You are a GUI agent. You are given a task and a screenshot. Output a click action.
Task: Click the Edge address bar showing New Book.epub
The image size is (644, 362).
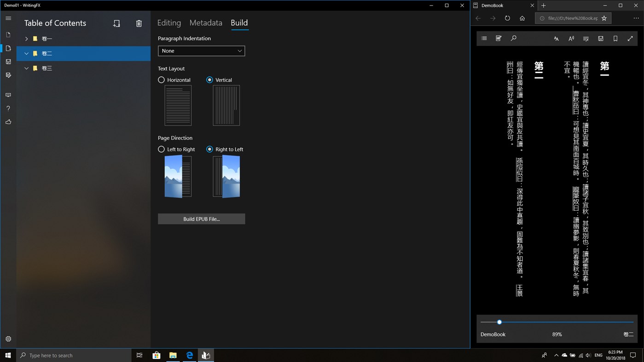(572, 18)
